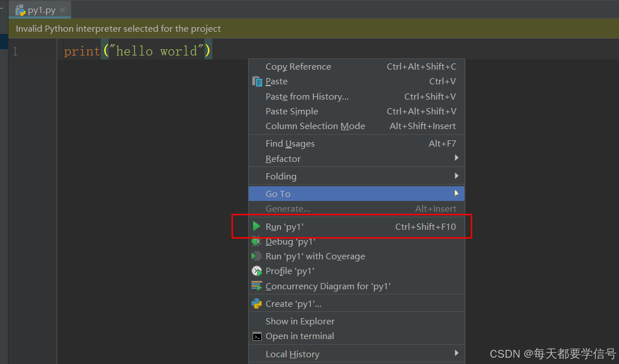Expand the Refactor submenu arrow
This screenshot has width=619, height=364.
456,158
